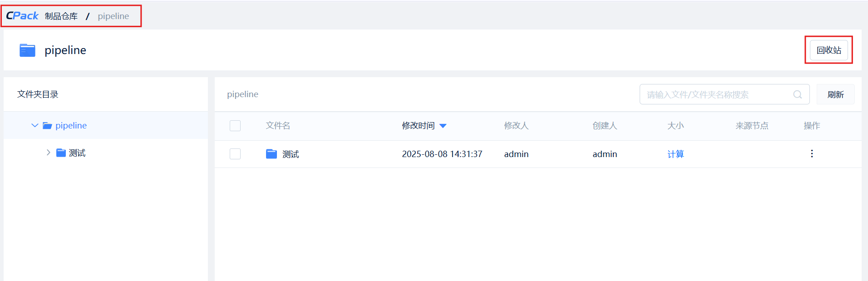Collapse the pipeline tree node
This screenshot has height=281, width=868.
pos(35,126)
